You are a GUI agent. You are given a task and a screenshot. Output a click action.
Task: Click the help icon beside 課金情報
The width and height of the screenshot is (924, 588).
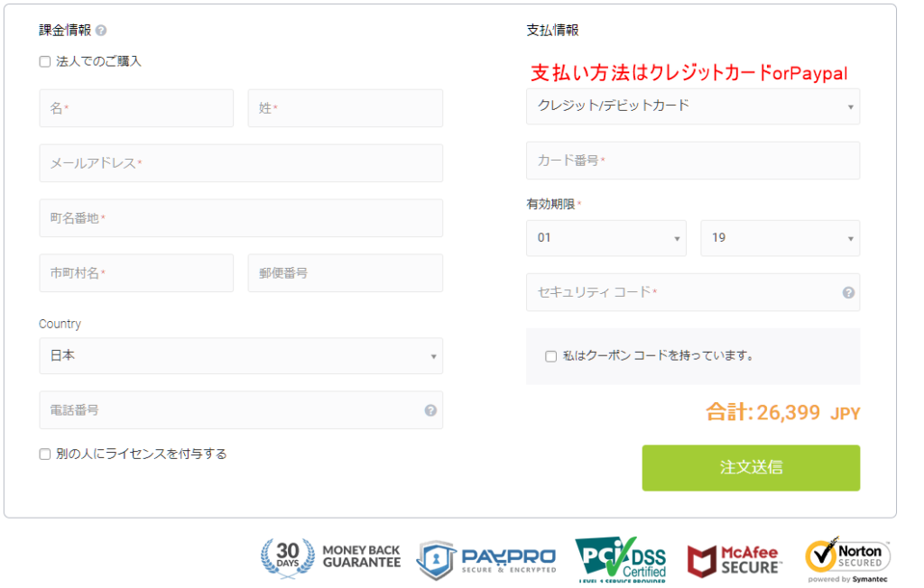[x=101, y=31]
